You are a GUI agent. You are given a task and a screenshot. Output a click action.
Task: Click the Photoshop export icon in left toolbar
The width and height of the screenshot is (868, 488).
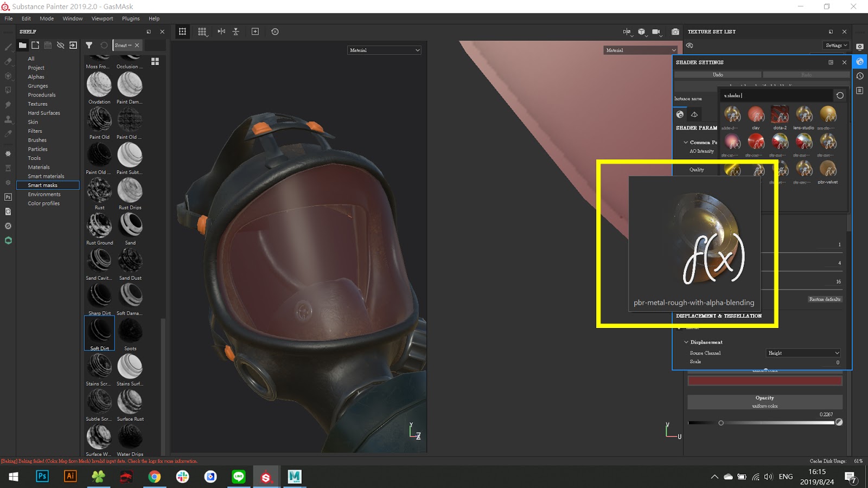pos(8,197)
